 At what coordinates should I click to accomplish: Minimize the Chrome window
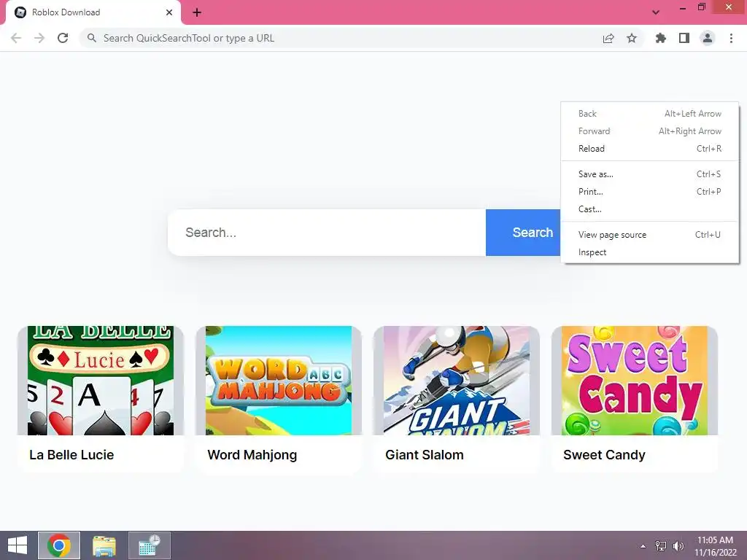(x=683, y=8)
